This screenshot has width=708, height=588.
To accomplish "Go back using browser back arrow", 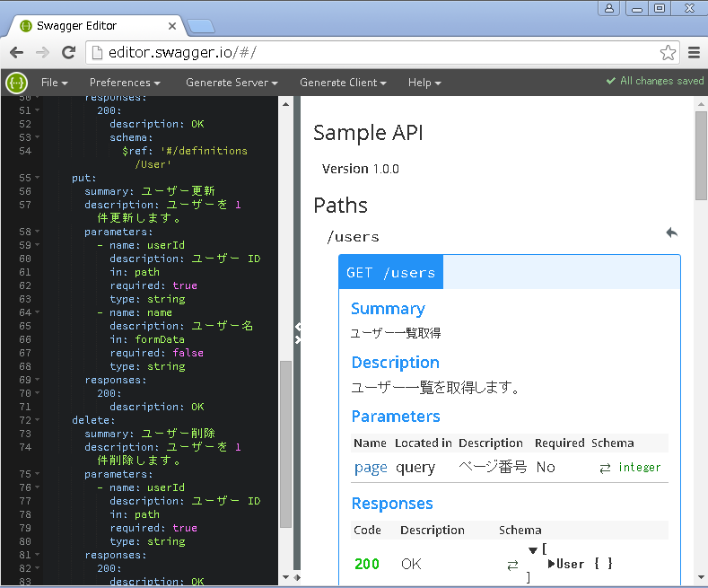I will 17,53.
